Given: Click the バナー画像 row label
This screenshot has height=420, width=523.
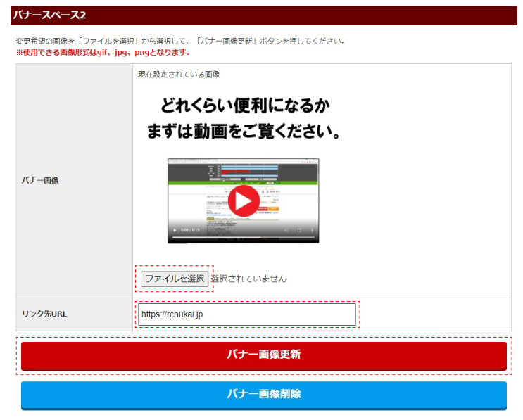Looking at the screenshot, I should click(41, 180).
